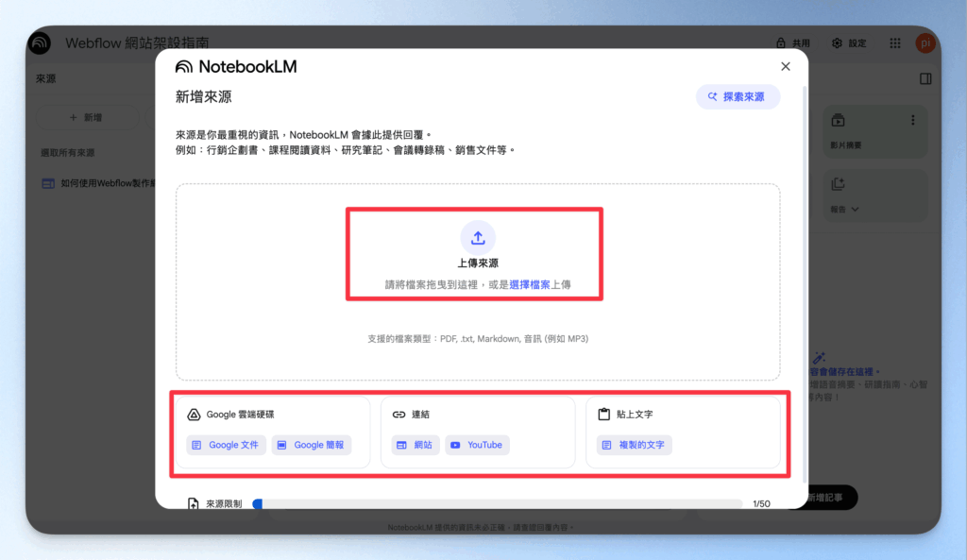Click the supported file types text

pos(478,339)
